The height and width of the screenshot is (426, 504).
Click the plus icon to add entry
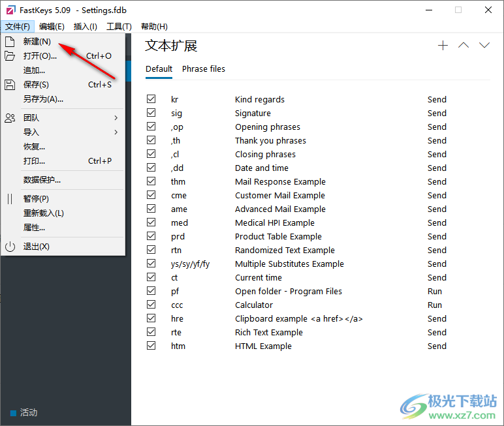443,45
